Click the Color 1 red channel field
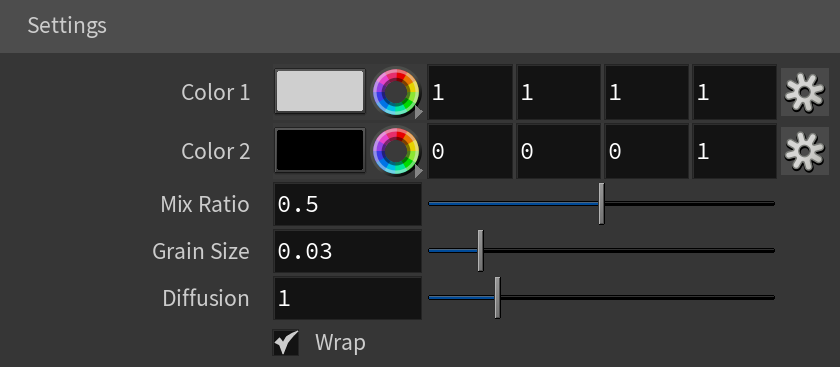Image resolution: width=840 pixels, height=367 pixels. click(x=470, y=92)
